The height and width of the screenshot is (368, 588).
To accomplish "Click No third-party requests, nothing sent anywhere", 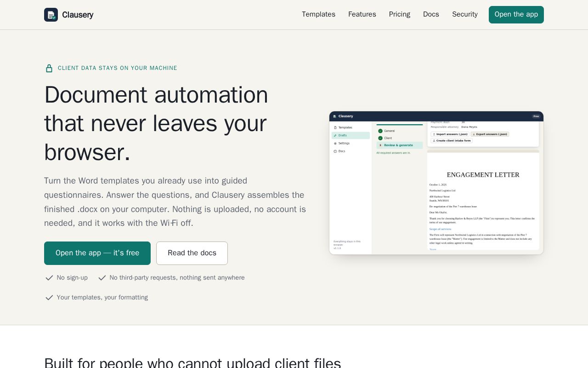I will [177, 278].
